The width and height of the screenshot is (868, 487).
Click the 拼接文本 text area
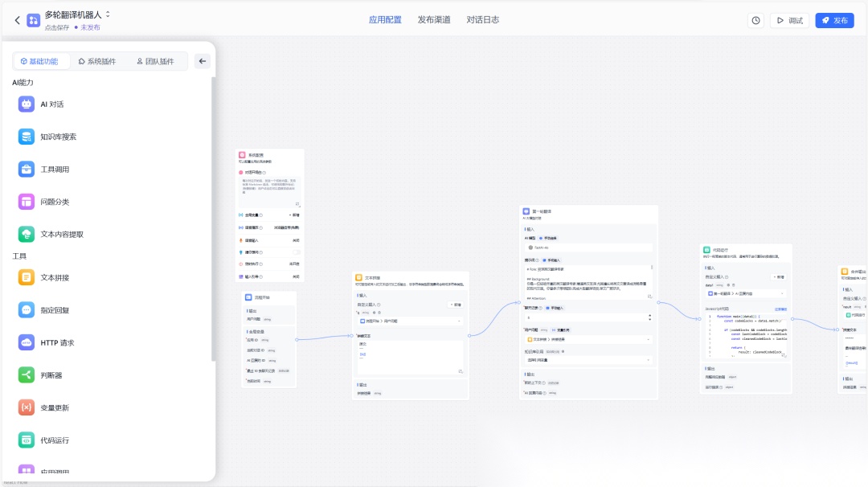click(410, 357)
